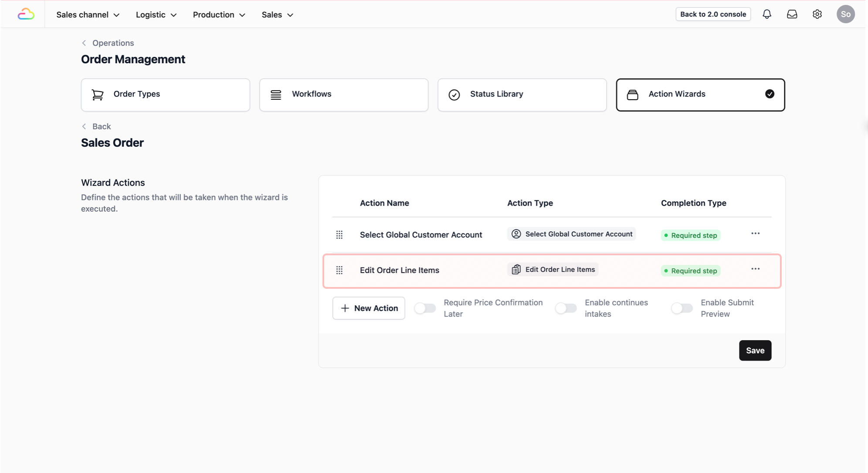Add a New Action

(x=369, y=308)
